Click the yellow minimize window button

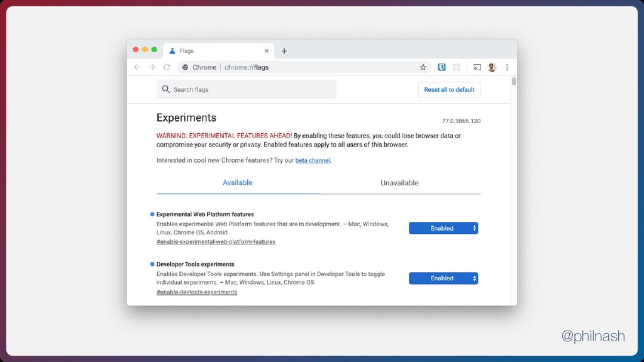pyautogui.click(x=145, y=49)
